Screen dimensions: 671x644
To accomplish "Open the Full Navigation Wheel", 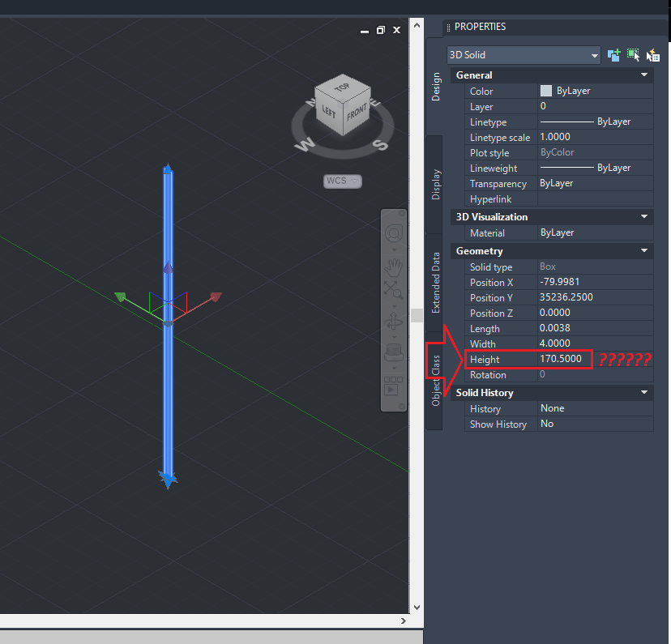I will (x=394, y=232).
